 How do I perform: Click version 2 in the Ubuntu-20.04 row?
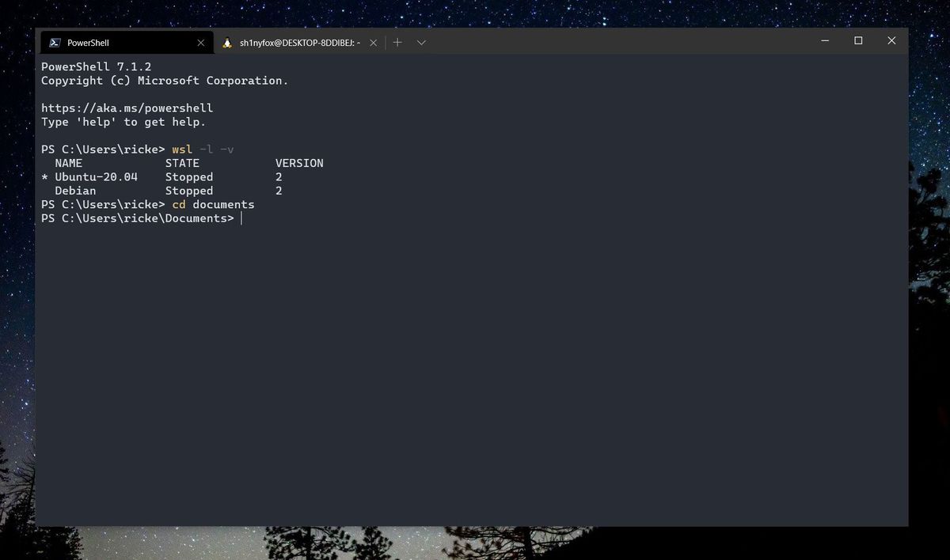pos(279,177)
